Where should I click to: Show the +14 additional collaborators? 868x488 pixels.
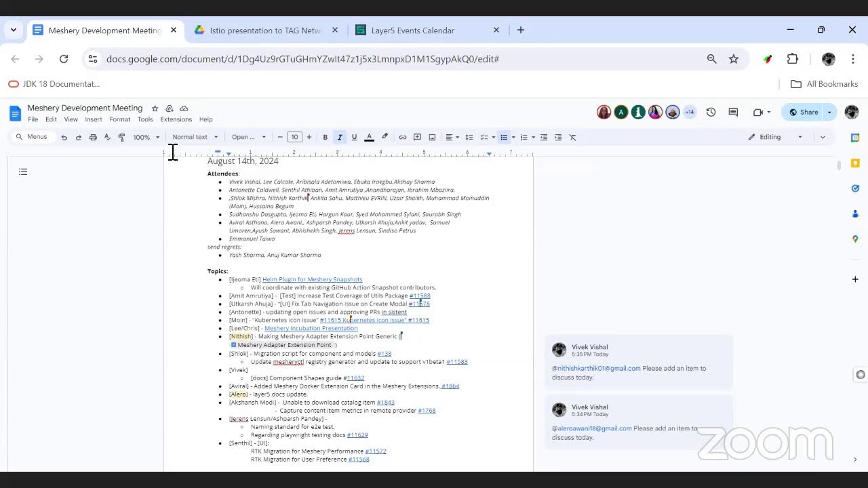[690, 112]
